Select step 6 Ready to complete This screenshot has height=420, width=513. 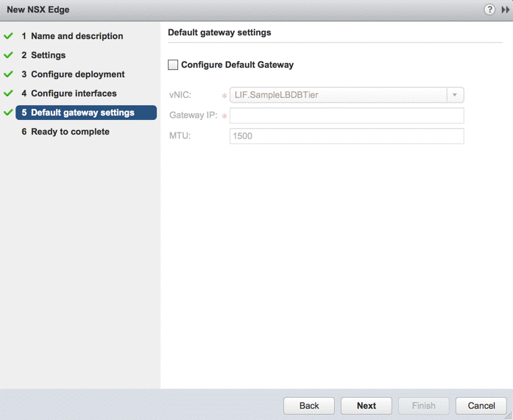pyautogui.click(x=70, y=132)
